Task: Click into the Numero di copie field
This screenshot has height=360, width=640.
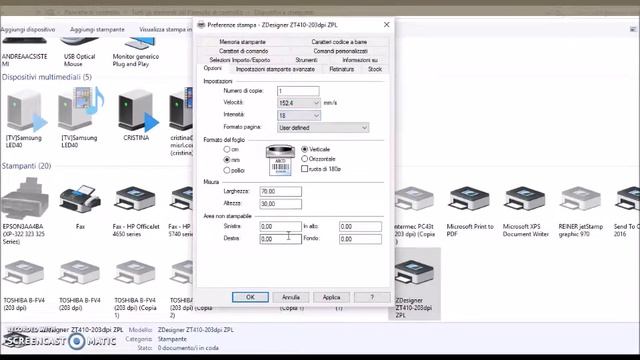Action: pos(298,91)
